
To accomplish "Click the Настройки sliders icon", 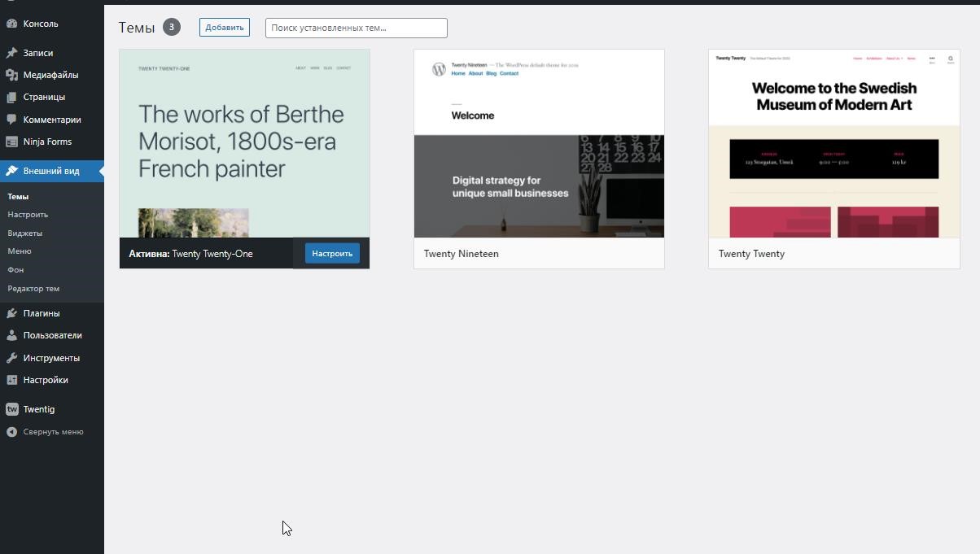I will [11, 380].
